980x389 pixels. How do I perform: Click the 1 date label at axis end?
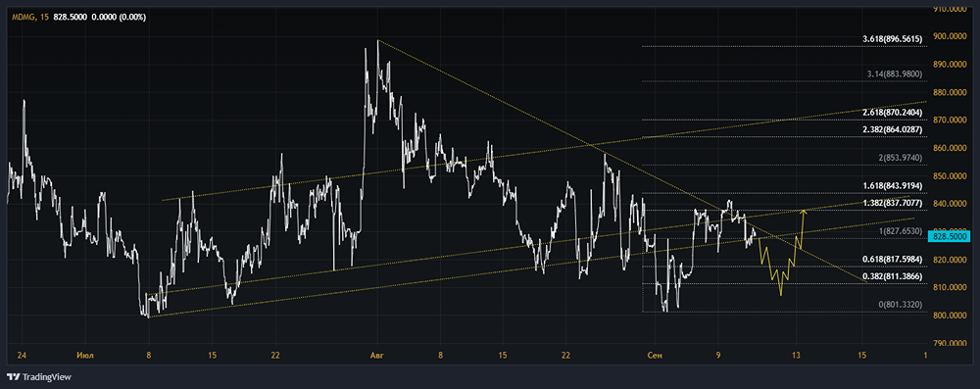tap(925, 356)
